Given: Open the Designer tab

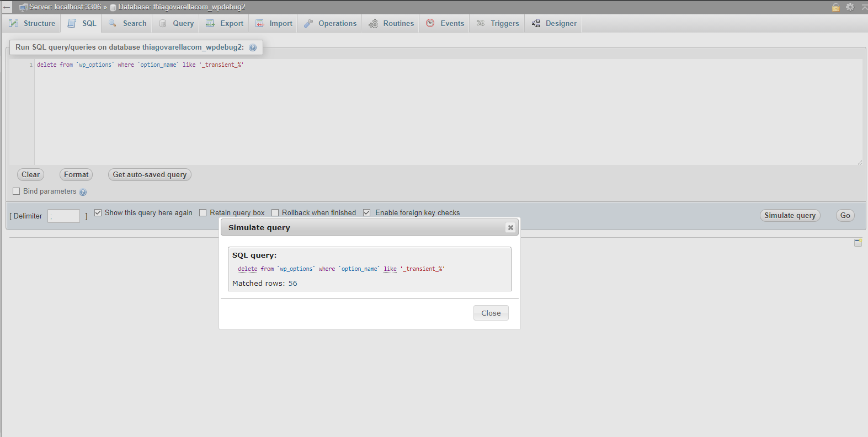Looking at the screenshot, I should coord(554,23).
